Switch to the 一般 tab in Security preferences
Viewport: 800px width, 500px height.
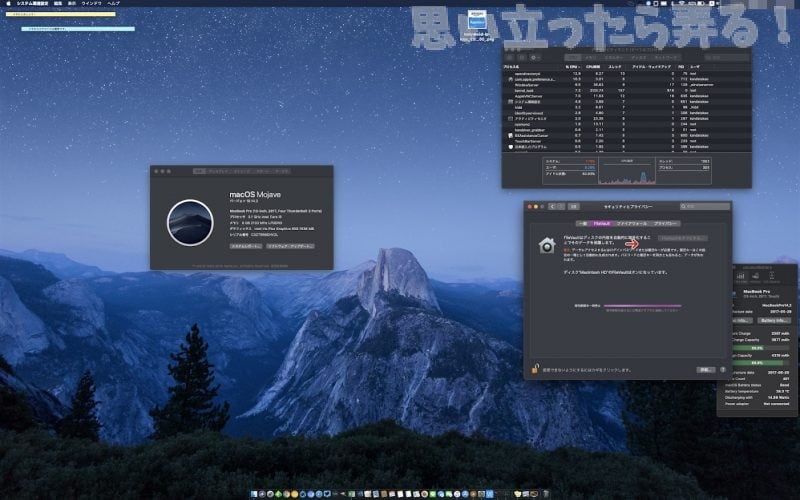pyautogui.click(x=582, y=223)
